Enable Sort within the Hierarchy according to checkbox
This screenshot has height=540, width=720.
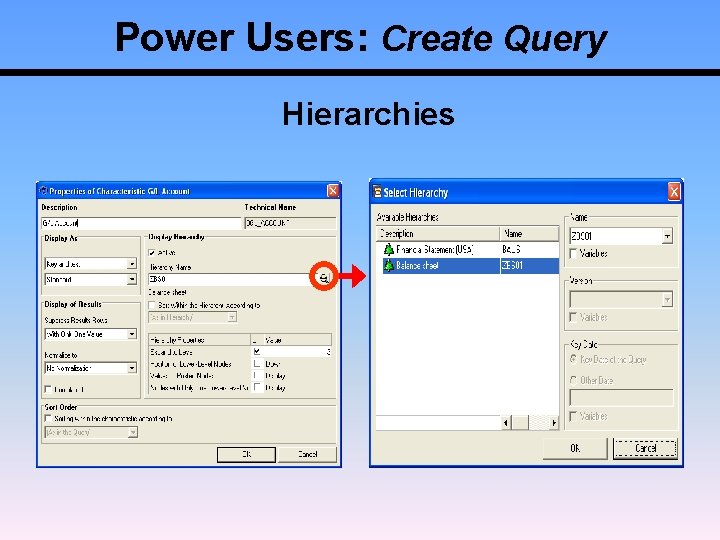152,305
